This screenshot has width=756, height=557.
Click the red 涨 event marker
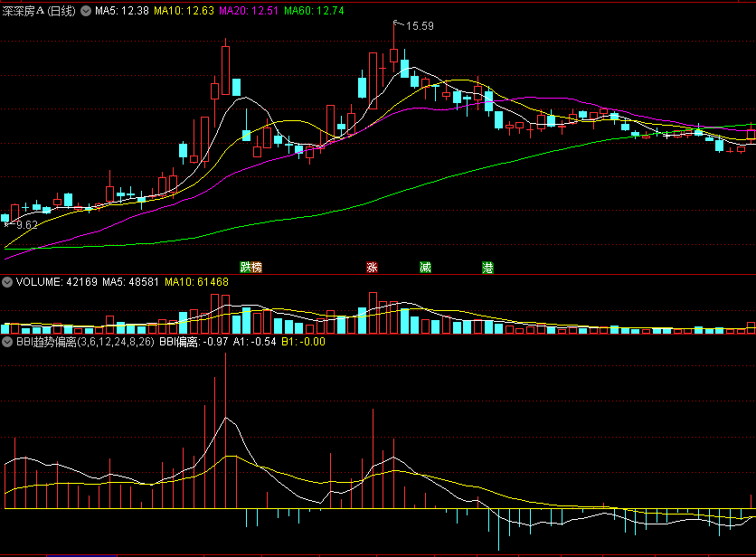point(372,268)
